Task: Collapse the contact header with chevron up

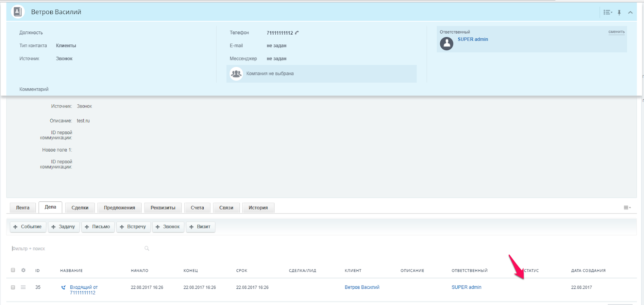Action: 630,12
